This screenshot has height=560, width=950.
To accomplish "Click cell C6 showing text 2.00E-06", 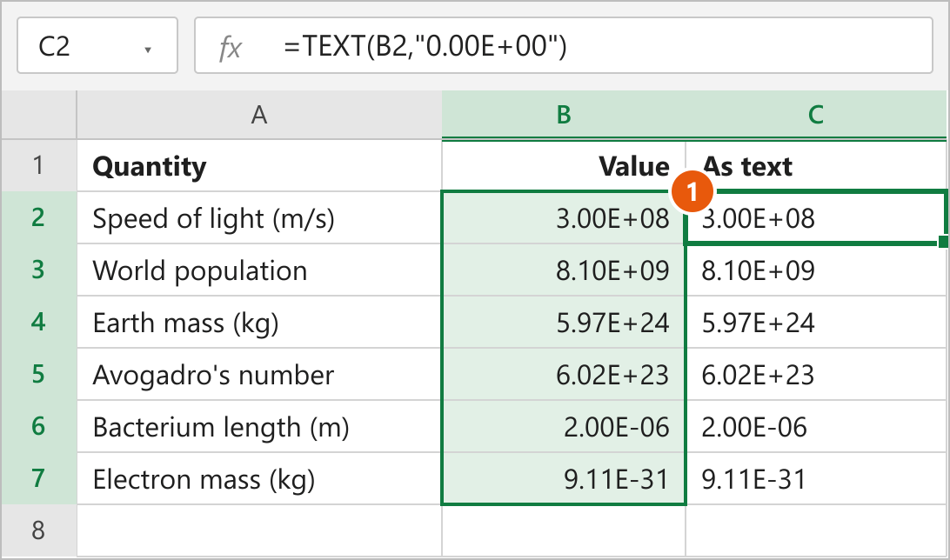I will click(x=816, y=426).
